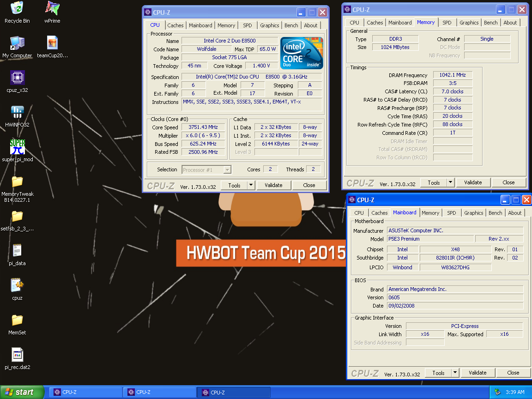532x399 pixels.
Task: Click Validate button in Mainboard window
Action: pos(478,373)
